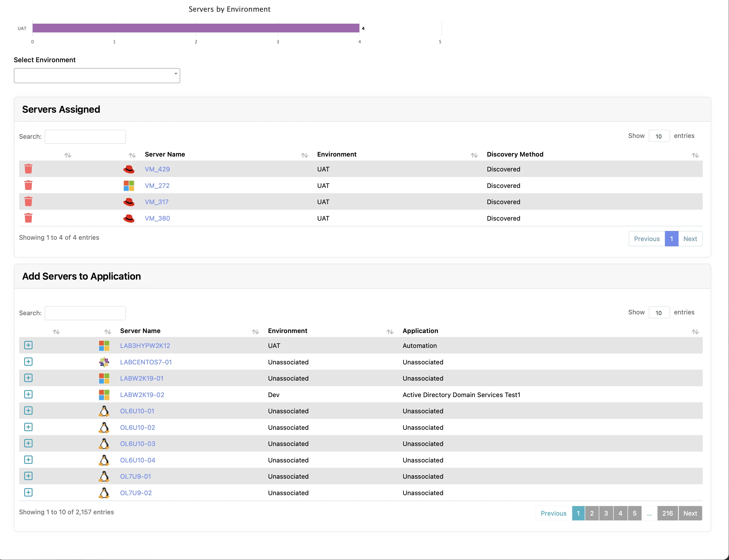Image resolution: width=729 pixels, height=560 pixels.
Task: Click the Red Hat icon beside VM_317
Action: [x=129, y=202]
